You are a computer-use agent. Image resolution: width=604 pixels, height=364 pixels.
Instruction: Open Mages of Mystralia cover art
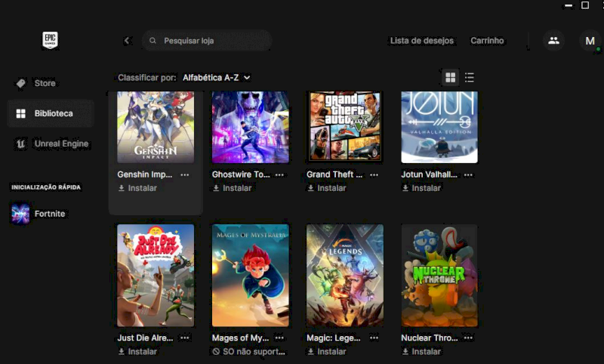[x=251, y=276]
